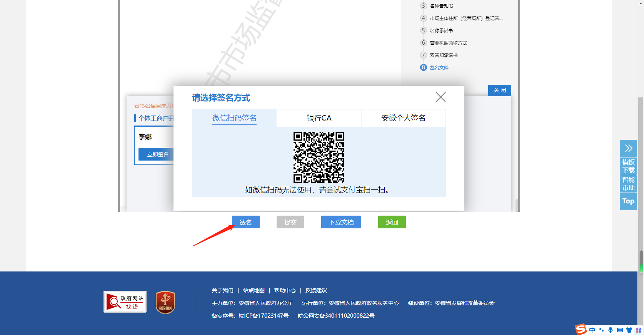Click the WeChat signing QR code
The height and width of the screenshot is (335, 644).
click(x=319, y=157)
